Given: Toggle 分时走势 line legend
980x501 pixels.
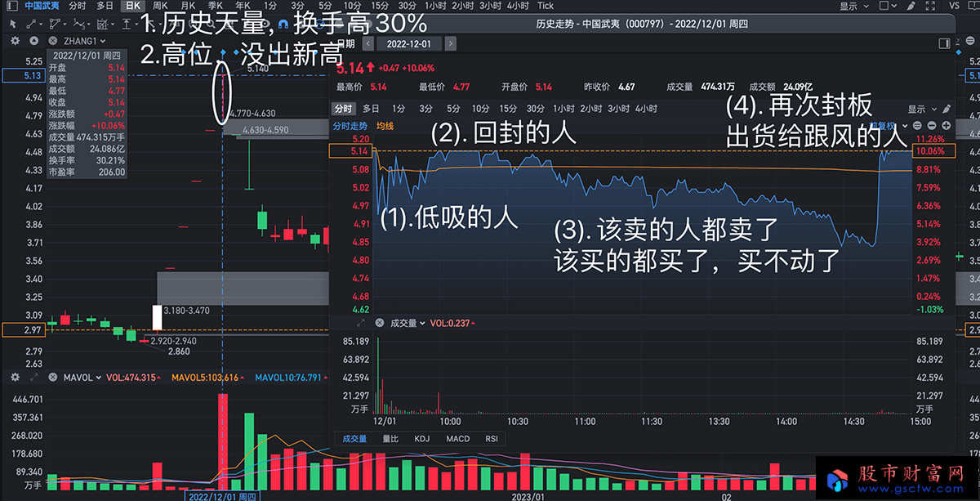Looking at the screenshot, I should [350, 126].
